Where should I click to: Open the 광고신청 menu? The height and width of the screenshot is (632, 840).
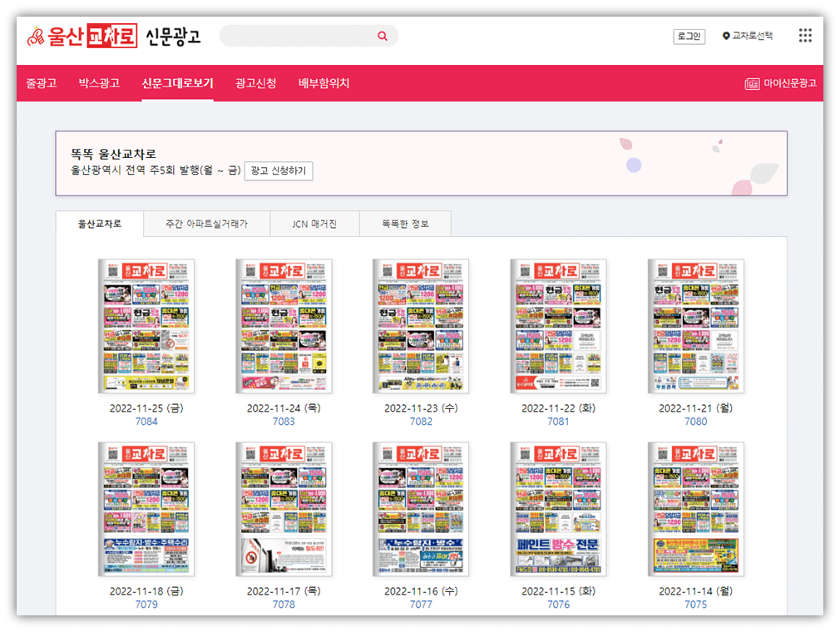point(255,83)
